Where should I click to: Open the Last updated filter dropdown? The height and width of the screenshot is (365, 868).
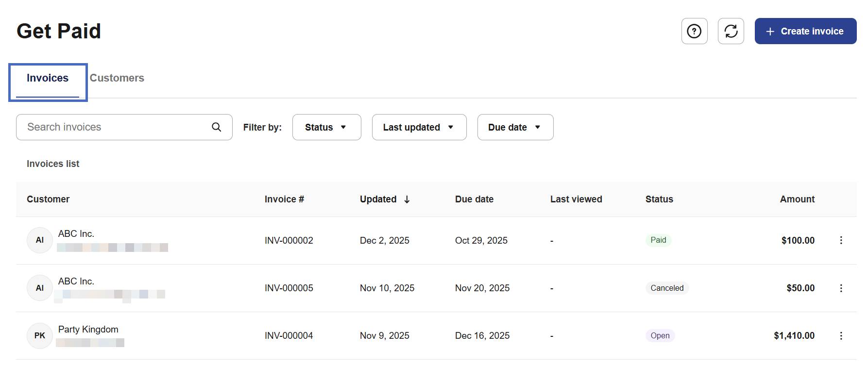coord(419,127)
